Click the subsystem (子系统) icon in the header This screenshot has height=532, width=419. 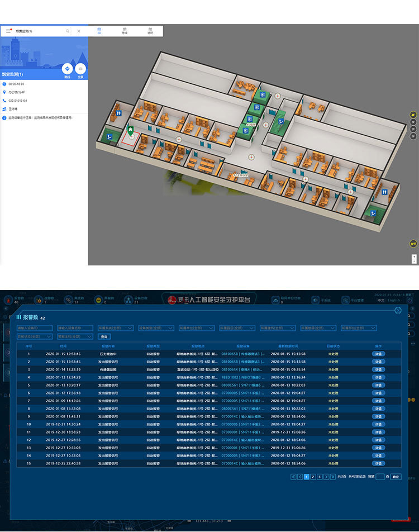click(315, 300)
